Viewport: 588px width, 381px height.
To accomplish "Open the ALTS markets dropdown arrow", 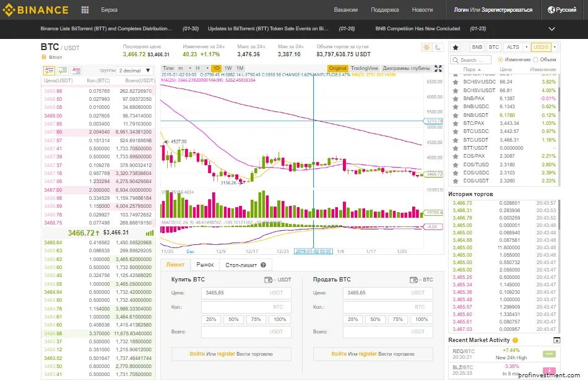I will click(527, 47).
